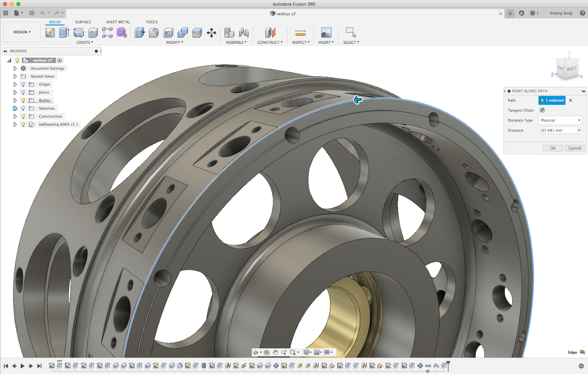Screen dimensions: 588x374
Task: Switch to the SURFACE tab
Action: pyautogui.click(x=83, y=22)
